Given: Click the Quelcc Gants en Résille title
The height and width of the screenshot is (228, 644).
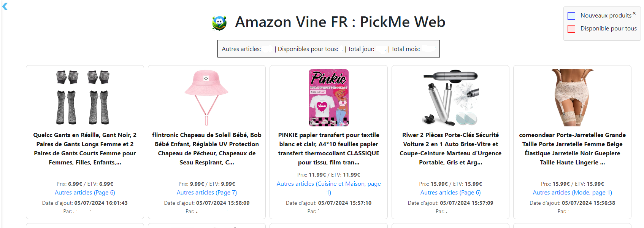Looking at the screenshot, I should coord(85,148).
